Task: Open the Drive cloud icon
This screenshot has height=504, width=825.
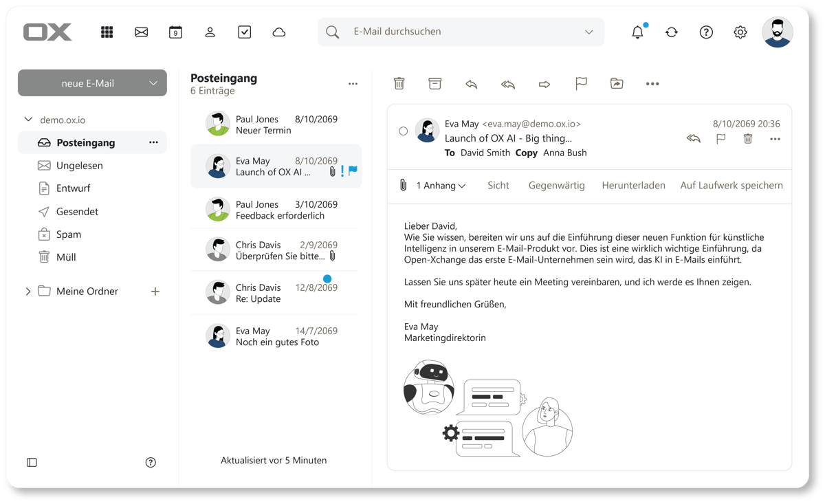Action: pyautogui.click(x=279, y=32)
